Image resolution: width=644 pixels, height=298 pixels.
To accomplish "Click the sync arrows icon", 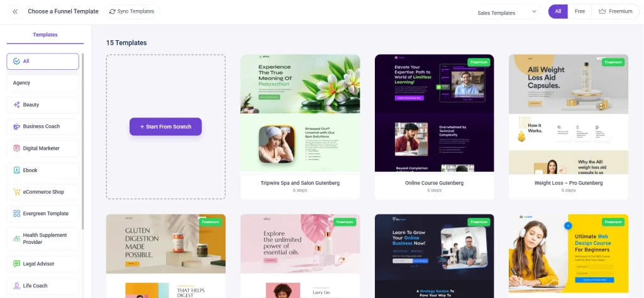I will [112, 11].
